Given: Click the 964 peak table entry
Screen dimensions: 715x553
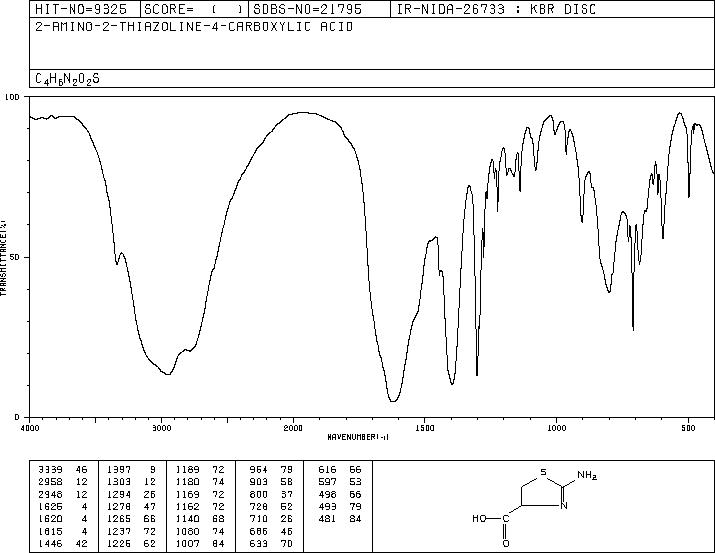Looking at the screenshot, I should tap(271, 469).
